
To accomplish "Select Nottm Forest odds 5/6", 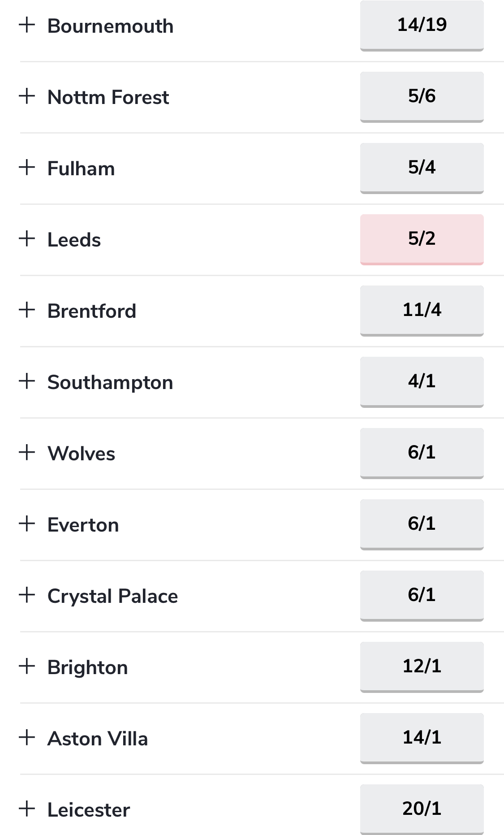I will pos(422,97).
